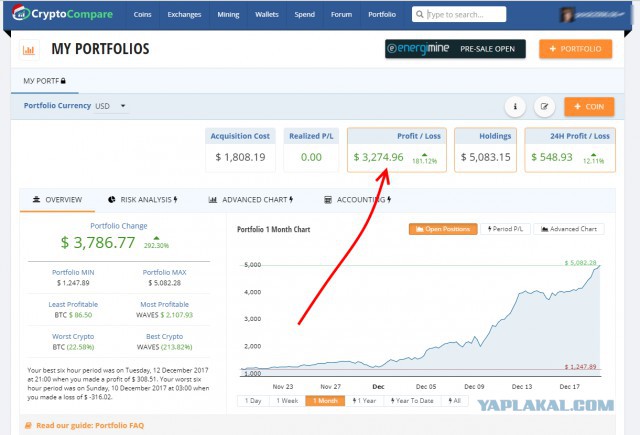Screen dimensions: 640x435
Task: Open the Portfolio menu
Action: (x=382, y=14)
